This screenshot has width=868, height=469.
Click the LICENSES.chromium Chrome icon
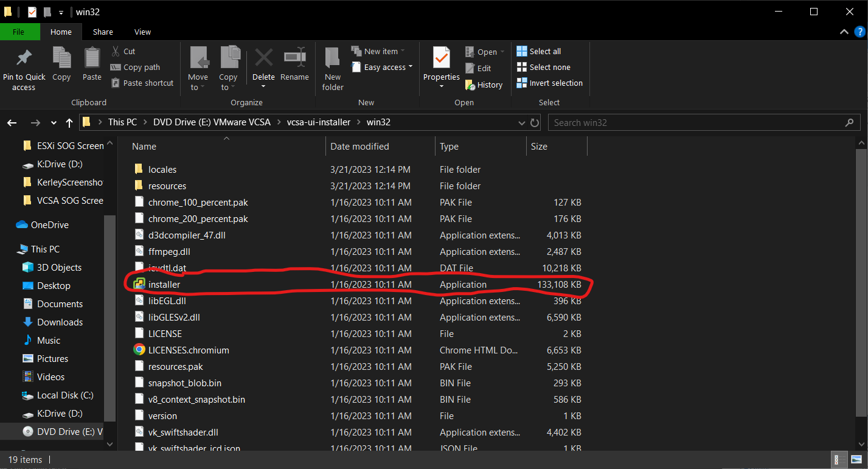[x=139, y=350]
